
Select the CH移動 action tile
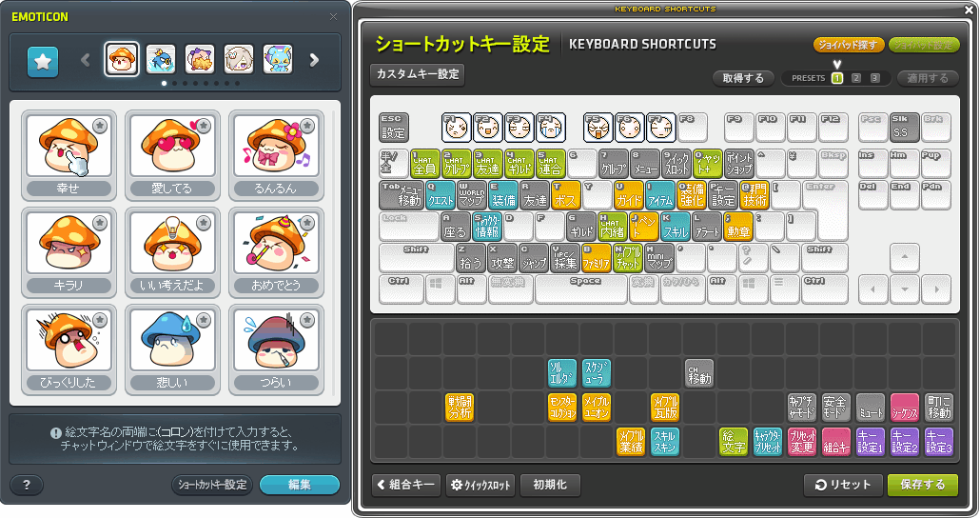tap(699, 373)
